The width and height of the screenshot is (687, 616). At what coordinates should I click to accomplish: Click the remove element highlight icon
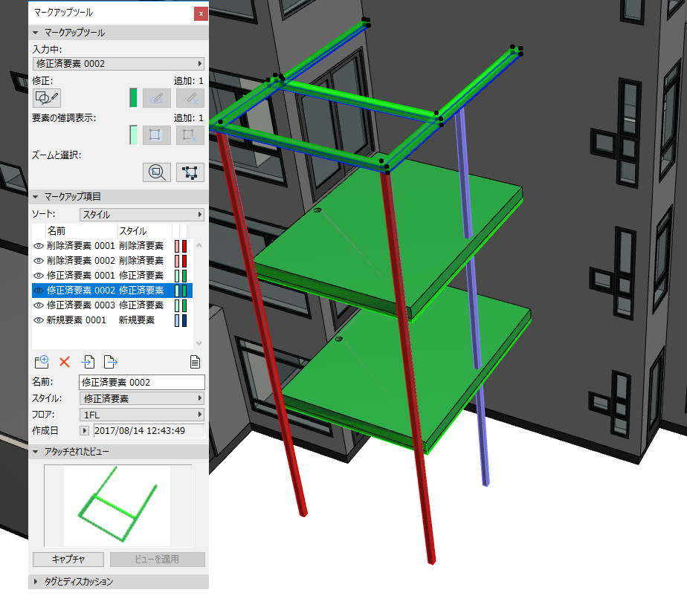coord(190,134)
